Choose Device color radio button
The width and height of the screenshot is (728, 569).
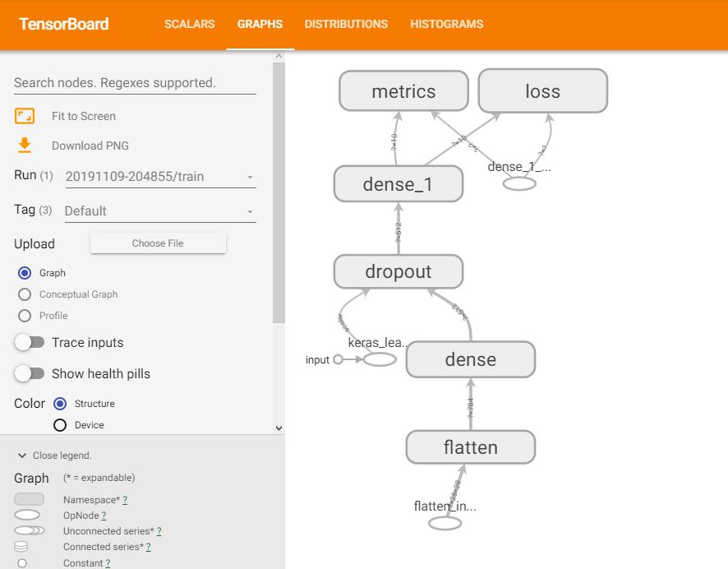[x=60, y=425]
